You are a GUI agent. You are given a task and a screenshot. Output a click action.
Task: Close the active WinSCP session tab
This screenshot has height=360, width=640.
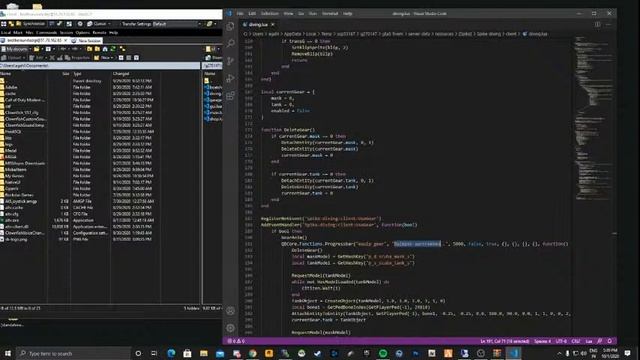click(x=66, y=40)
